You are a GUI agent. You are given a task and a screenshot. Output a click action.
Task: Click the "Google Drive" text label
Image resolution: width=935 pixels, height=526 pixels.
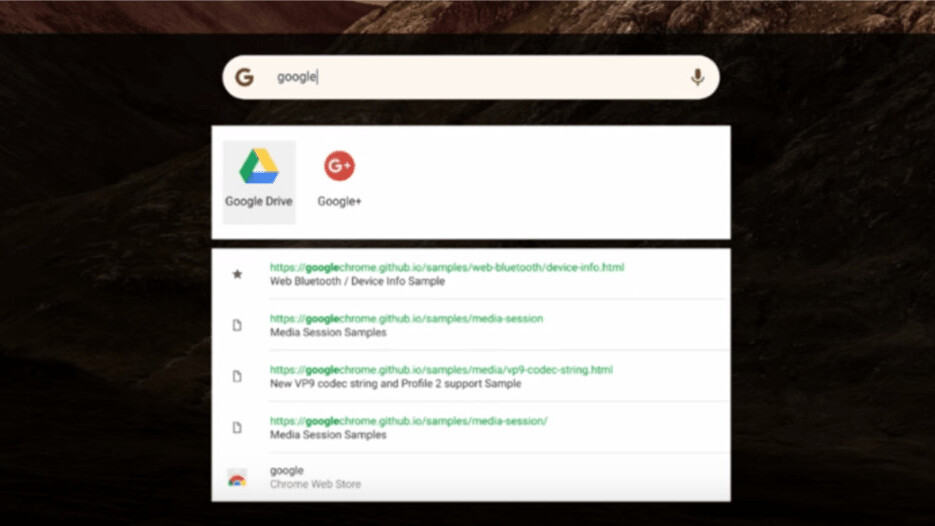pos(259,202)
